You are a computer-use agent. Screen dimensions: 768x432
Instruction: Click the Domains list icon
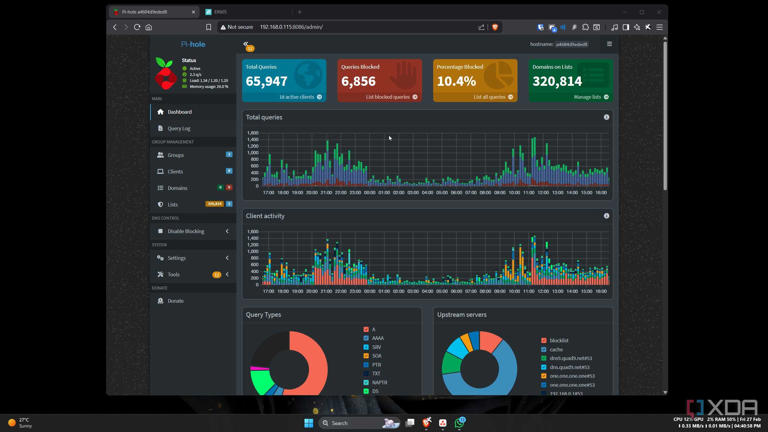click(160, 188)
